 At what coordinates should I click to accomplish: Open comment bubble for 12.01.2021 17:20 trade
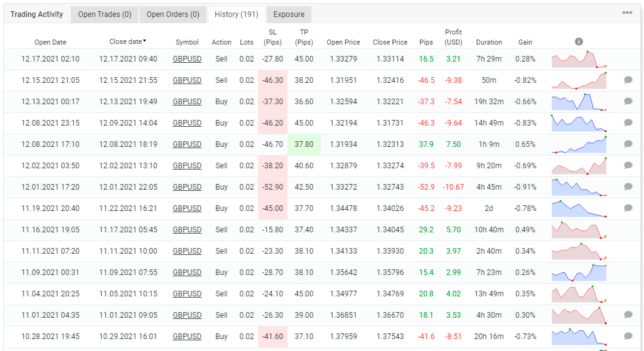coord(628,186)
